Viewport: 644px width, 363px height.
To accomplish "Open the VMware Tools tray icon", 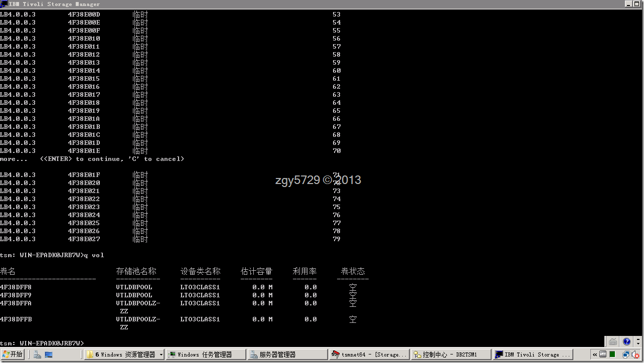I will [x=603, y=354].
